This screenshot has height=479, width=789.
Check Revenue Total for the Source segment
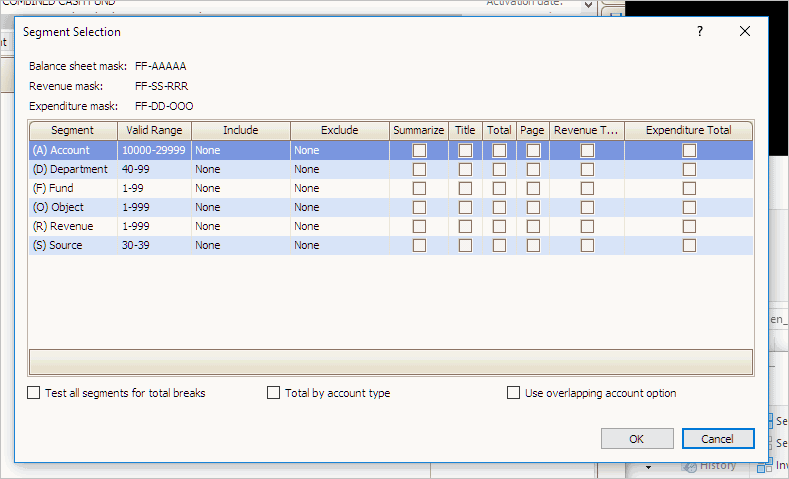(587, 246)
